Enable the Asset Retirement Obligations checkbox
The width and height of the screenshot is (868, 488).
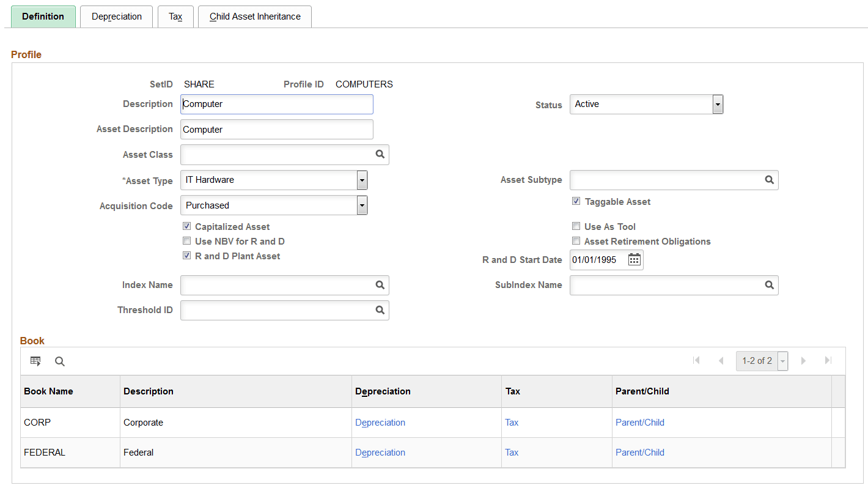[x=576, y=240]
